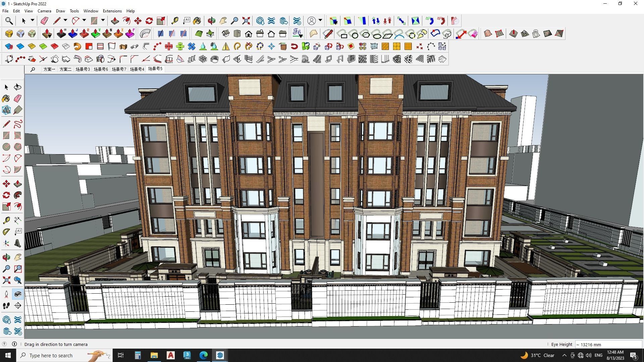This screenshot has height=362, width=644.
Task: Toggle the Orbit tool in left toolbar
Action: click(x=6, y=257)
